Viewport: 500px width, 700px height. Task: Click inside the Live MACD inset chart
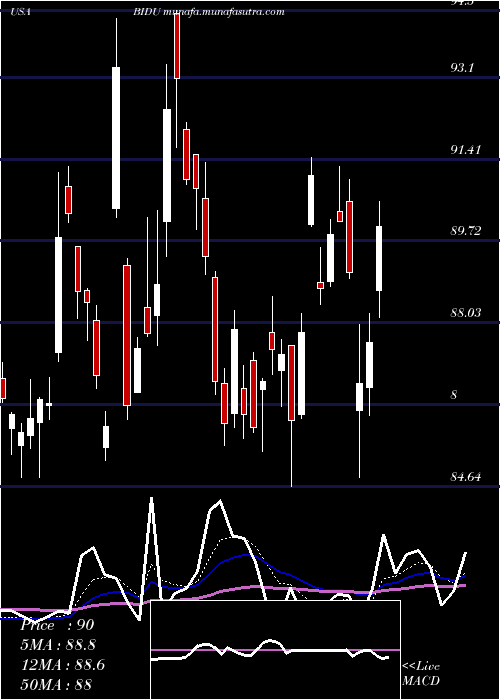coord(275,650)
